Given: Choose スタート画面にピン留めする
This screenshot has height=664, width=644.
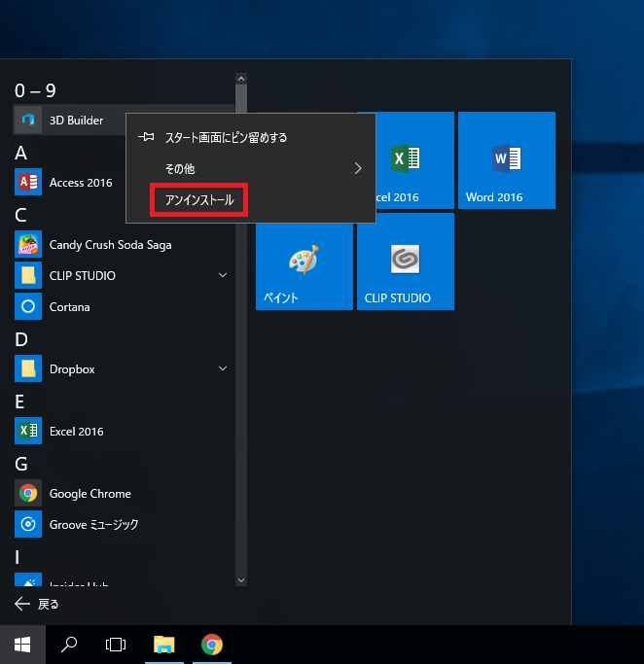Looking at the screenshot, I should [x=226, y=138].
